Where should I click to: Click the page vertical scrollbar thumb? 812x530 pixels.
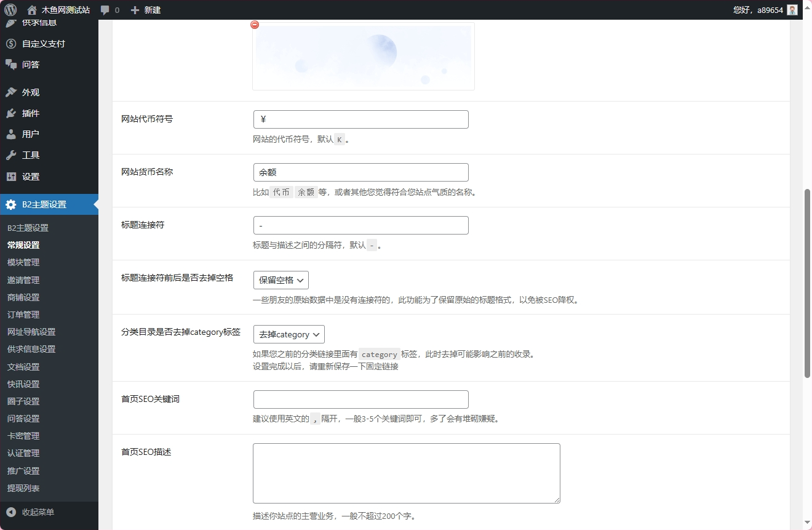[x=808, y=283]
